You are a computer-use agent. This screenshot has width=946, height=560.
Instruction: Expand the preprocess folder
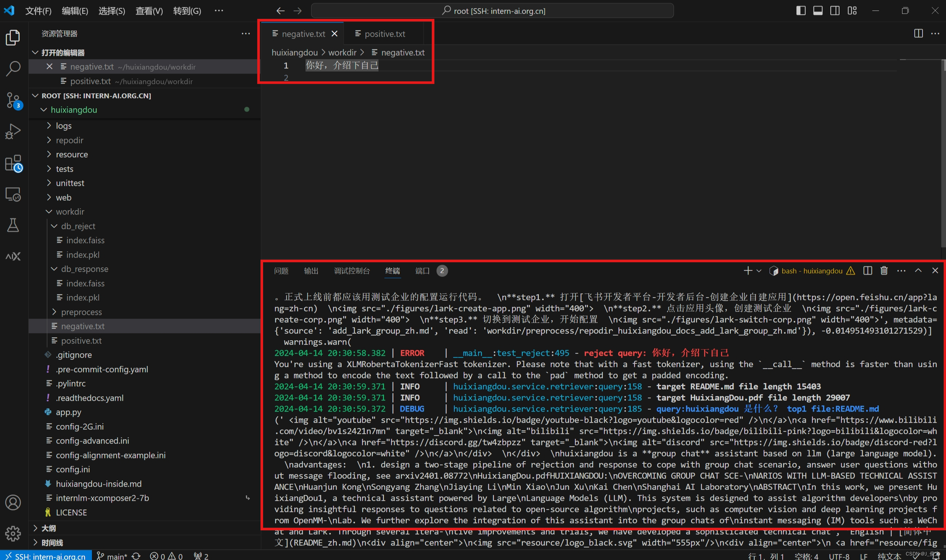click(144, 312)
